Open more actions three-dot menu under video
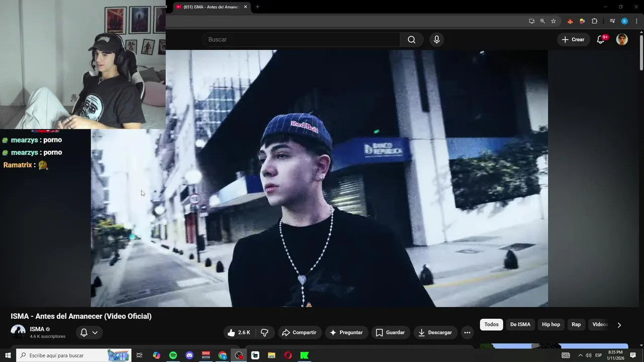This screenshot has width=644, height=362. 467,332
